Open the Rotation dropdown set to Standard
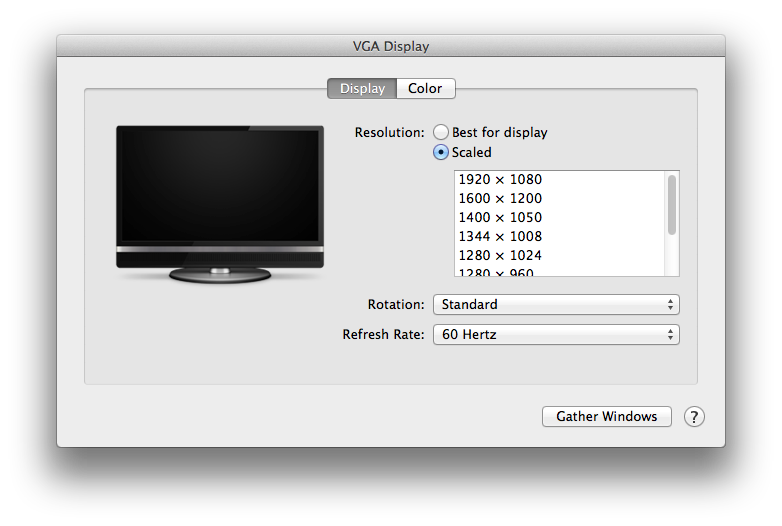This screenshot has height=526, width=782. (555, 304)
